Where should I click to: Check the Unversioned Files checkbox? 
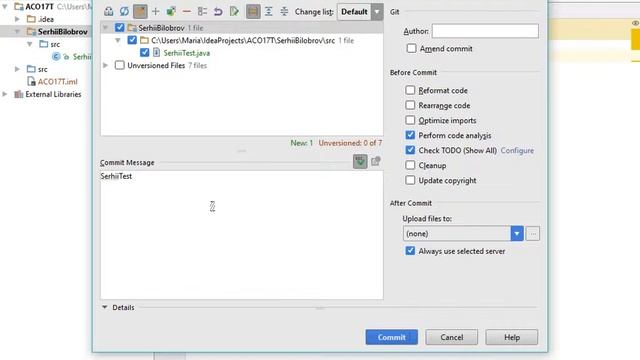[120, 65]
